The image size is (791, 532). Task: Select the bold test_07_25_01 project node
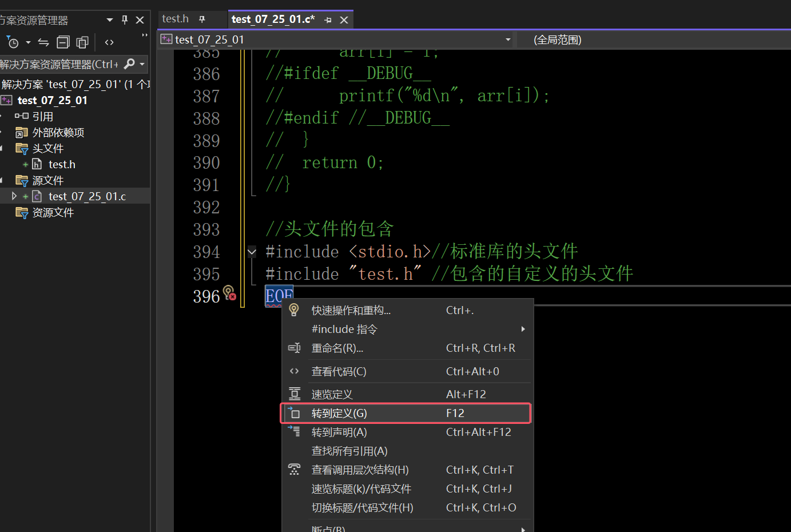[x=53, y=101]
